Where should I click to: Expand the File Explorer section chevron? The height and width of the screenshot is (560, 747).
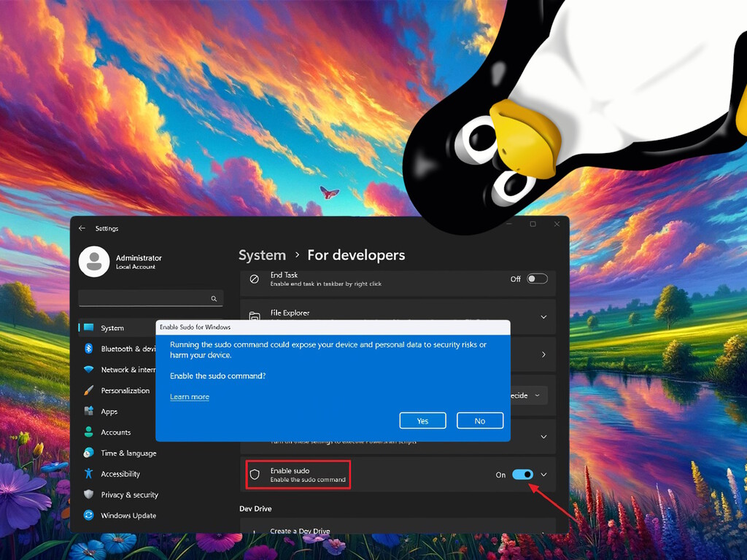(543, 316)
